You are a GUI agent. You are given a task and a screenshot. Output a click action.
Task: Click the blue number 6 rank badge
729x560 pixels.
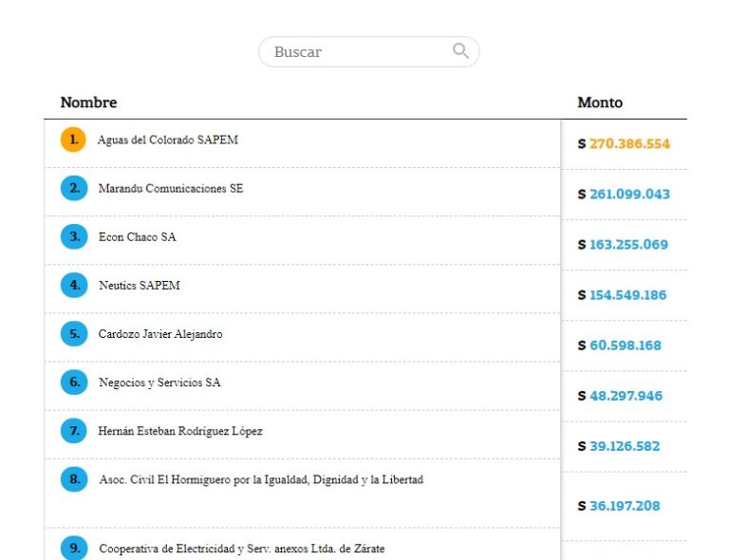pyautogui.click(x=74, y=383)
